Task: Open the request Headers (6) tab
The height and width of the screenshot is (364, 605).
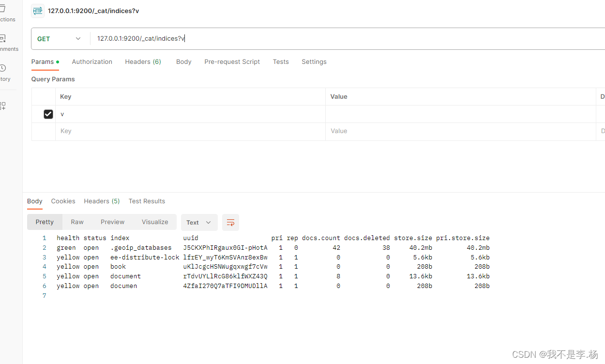Action: click(143, 62)
